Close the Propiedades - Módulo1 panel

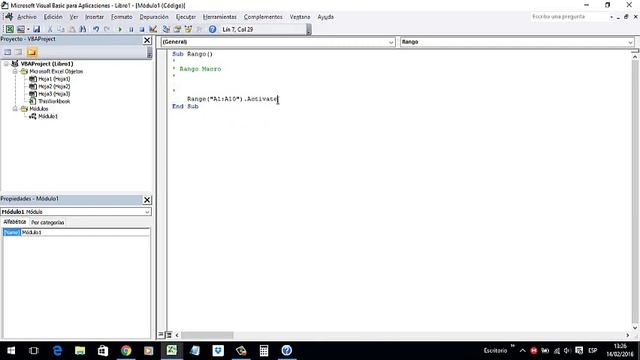pyautogui.click(x=147, y=200)
